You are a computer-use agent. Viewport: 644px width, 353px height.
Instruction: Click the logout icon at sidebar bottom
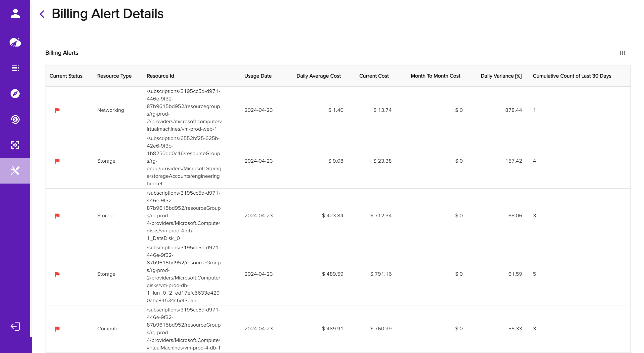click(x=15, y=326)
